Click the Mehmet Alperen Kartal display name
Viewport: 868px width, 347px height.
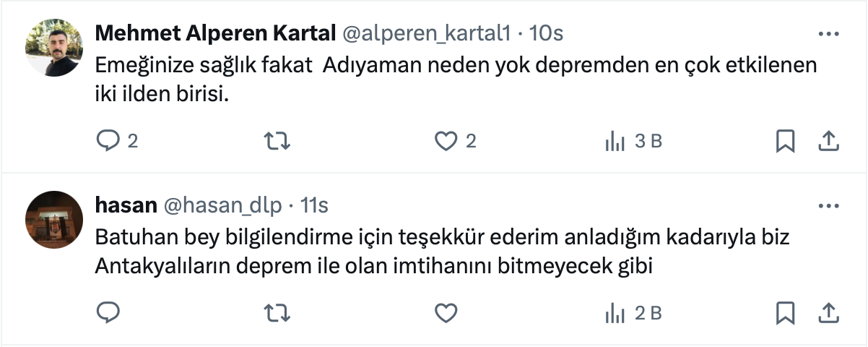[216, 33]
